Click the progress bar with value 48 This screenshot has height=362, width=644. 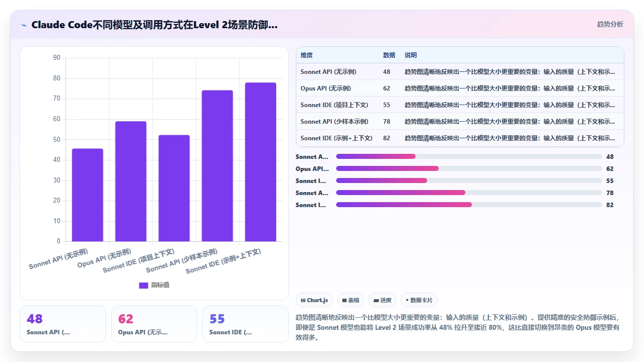point(469,156)
